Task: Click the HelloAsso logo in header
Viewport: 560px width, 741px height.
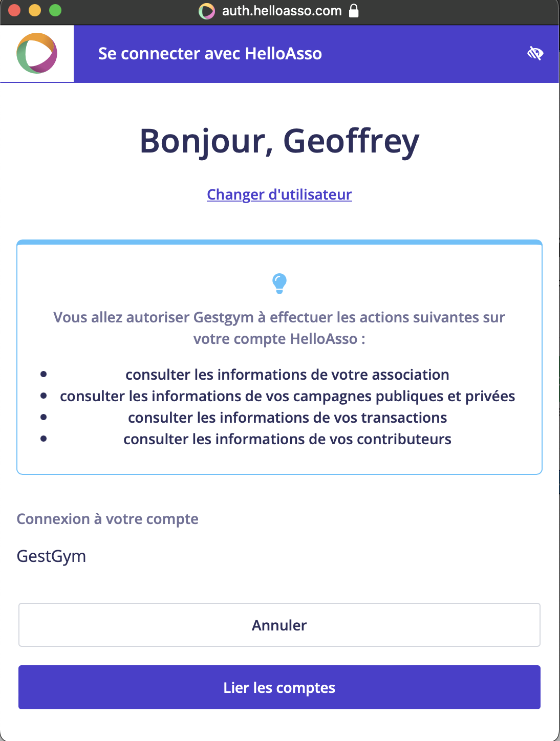Action: pyautogui.click(x=37, y=53)
